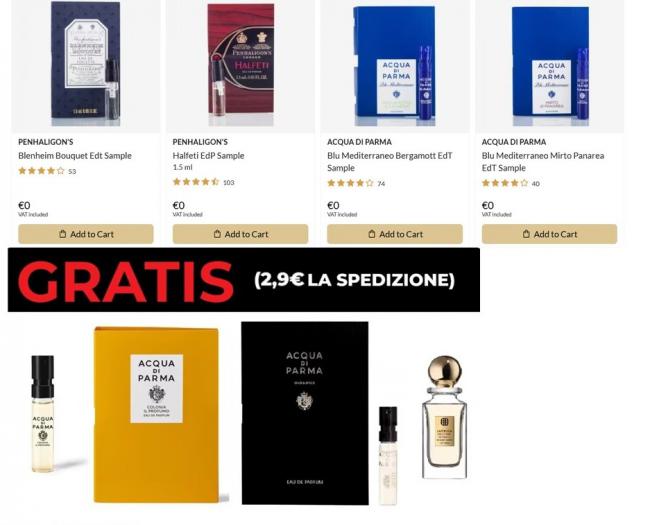Click the Blenheim Bouquet product image

pyautogui.click(x=86, y=63)
